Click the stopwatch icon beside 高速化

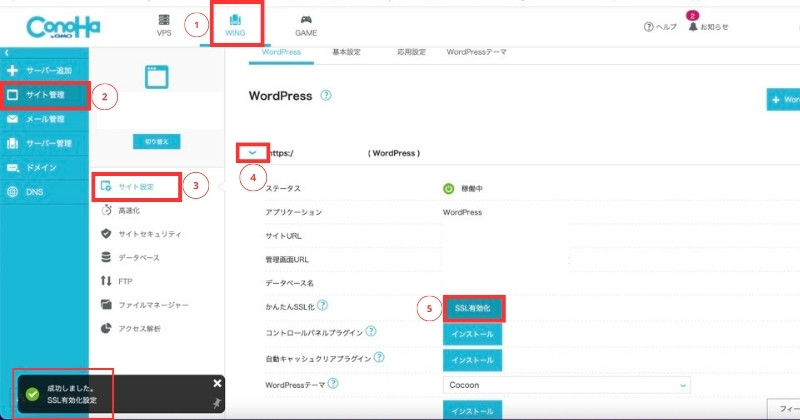[x=106, y=210]
